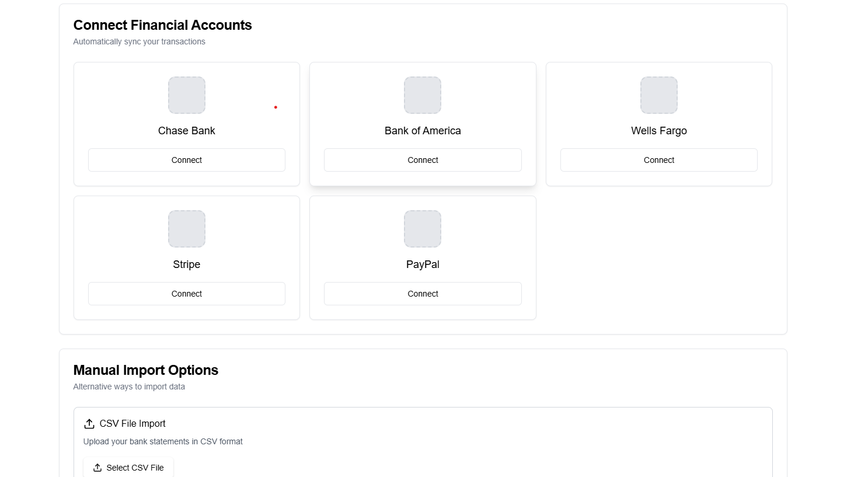Click the Stripe logo placeholder
The image size is (868, 477).
187,229
